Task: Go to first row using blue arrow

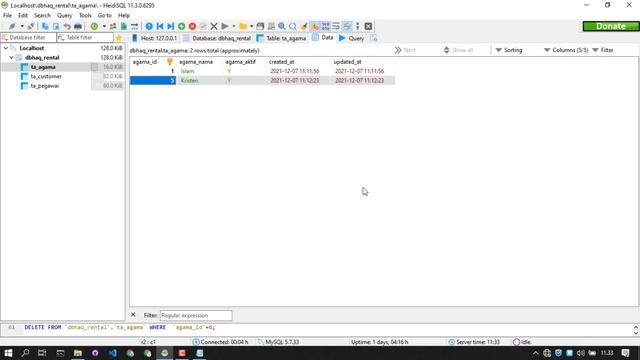Action: (x=160, y=26)
